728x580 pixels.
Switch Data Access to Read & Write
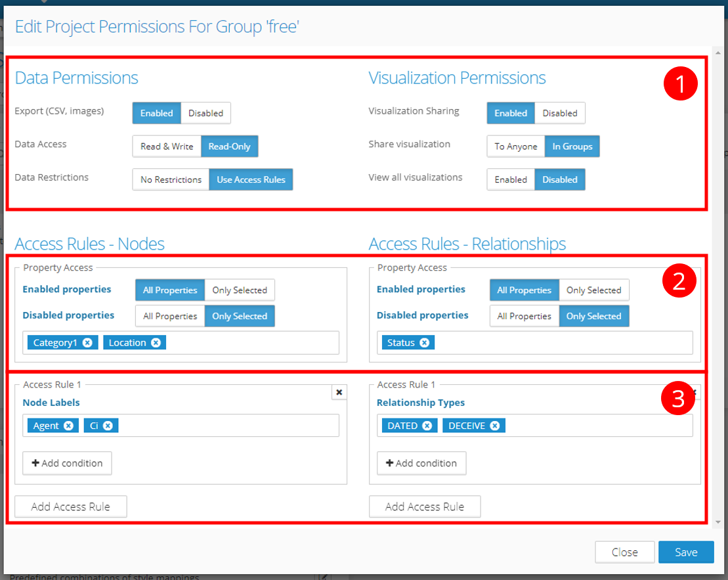(x=167, y=146)
